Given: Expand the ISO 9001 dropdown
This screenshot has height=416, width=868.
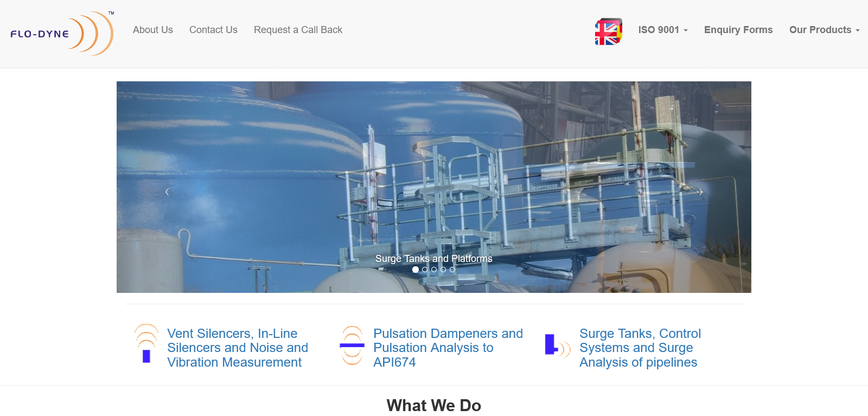Looking at the screenshot, I should (662, 30).
